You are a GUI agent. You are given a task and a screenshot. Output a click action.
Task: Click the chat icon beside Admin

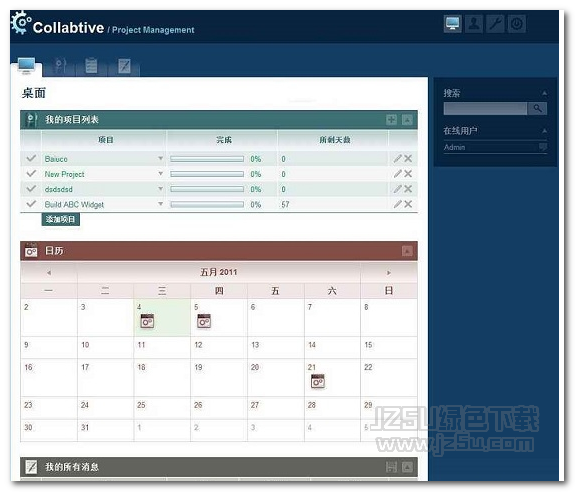coord(543,147)
